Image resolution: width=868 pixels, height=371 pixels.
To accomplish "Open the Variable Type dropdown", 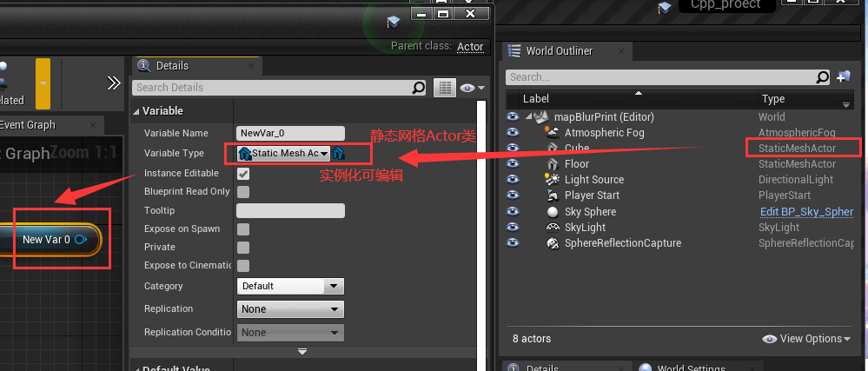I will [x=284, y=154].
